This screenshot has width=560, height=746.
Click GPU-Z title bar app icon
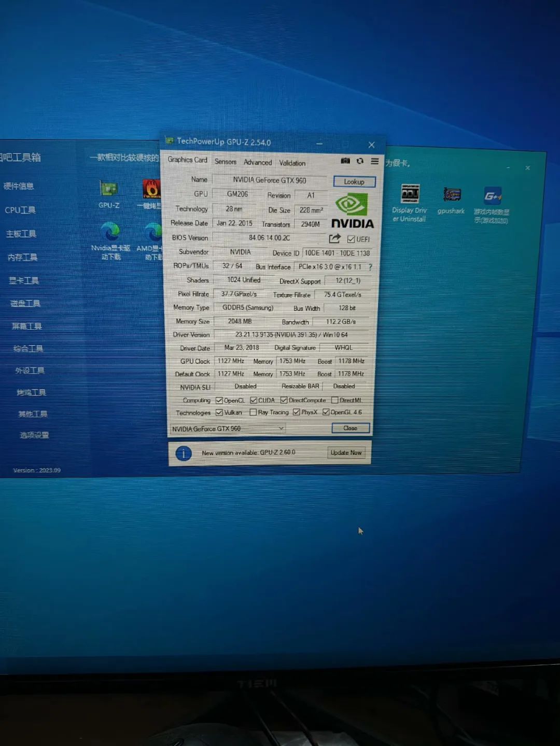point(169,140)
